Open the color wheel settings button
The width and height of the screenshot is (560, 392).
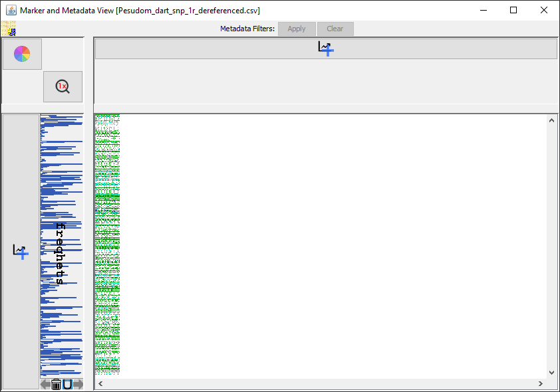pos(22,54)
